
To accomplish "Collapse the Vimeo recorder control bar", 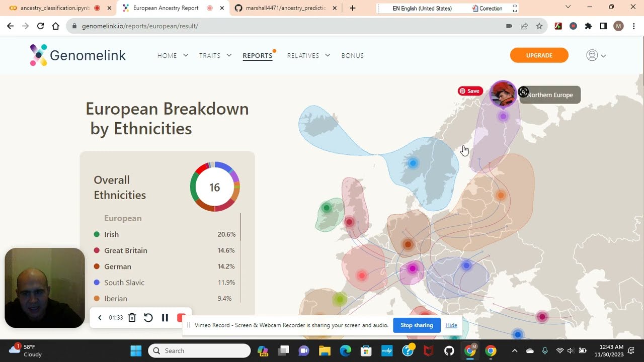I will (100, 318).
